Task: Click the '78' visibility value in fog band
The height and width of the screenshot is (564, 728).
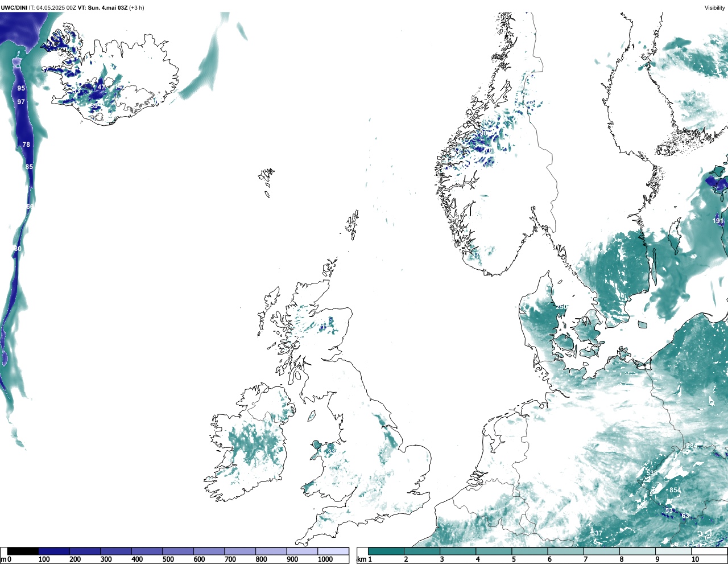Action: 26,145
